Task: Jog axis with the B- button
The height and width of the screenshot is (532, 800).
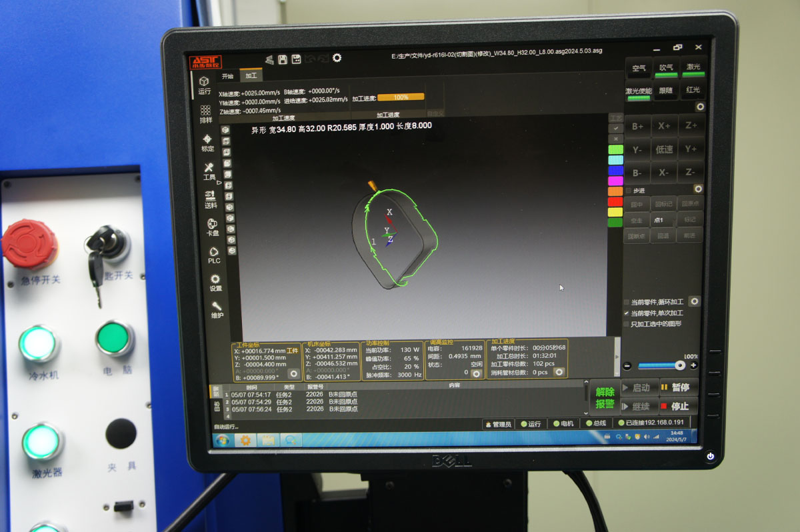Action: click(637, 172)
